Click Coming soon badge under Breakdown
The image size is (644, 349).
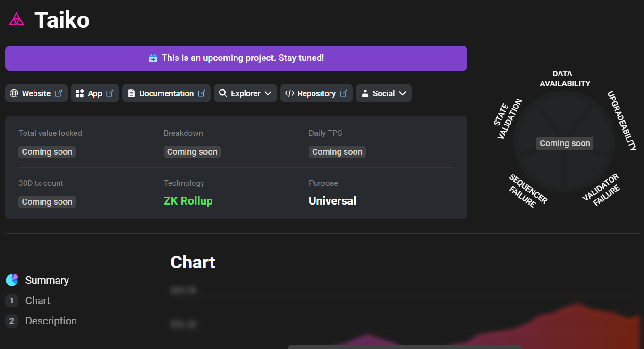pos(192,152)
